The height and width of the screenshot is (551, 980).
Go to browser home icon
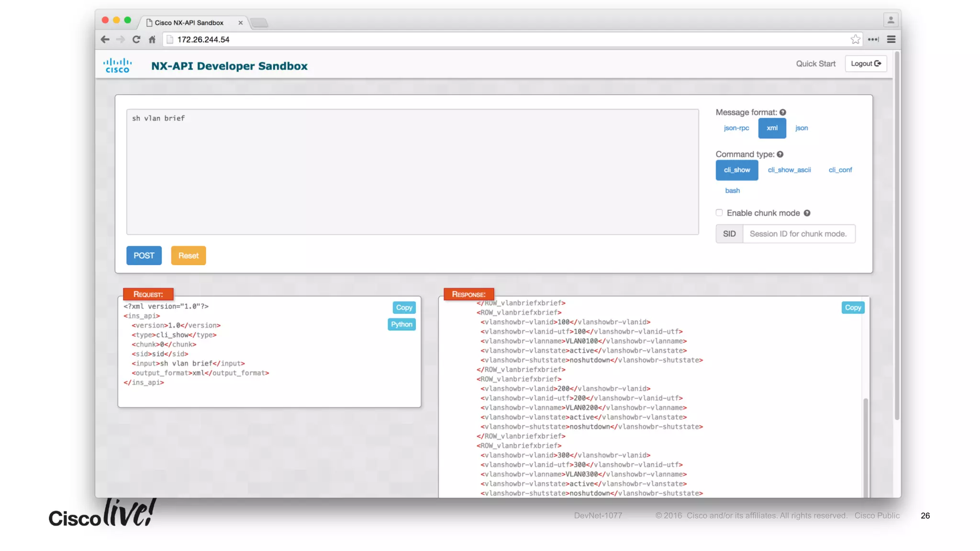pos(152,40)
